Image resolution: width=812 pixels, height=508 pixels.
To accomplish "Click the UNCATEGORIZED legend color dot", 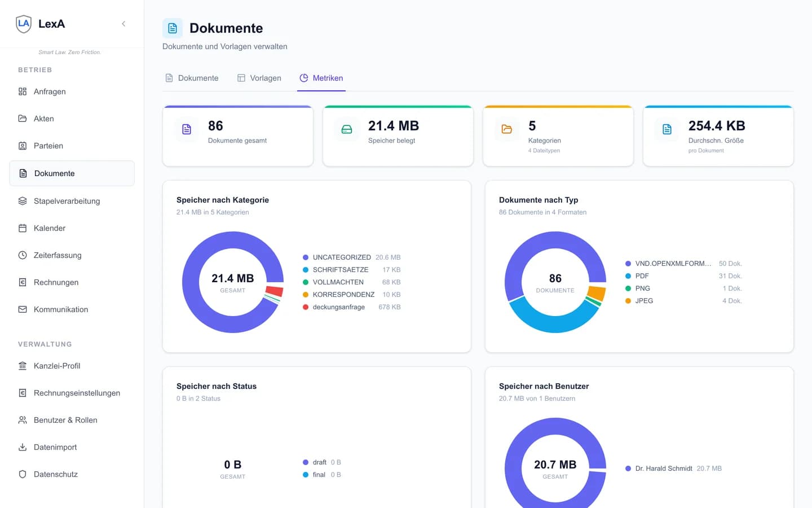I will pos(306,257).
